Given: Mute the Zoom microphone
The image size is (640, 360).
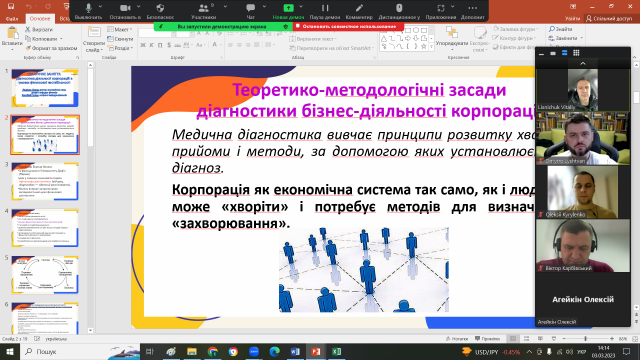Looking at the screenshot, I should pyautogui.click(x=88, y=8).
